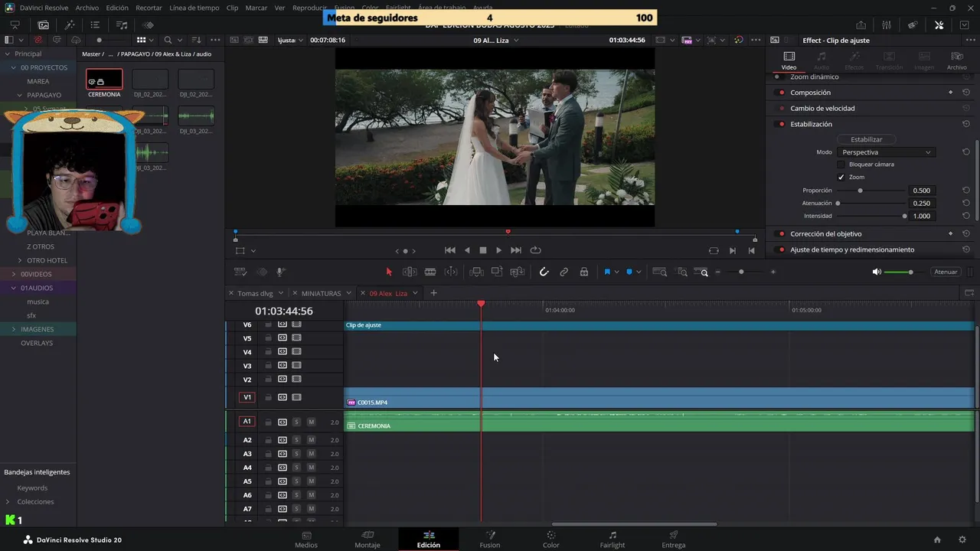Toggle loop playback icon
Viewport: 980px width, 551px height.
click(x=535, y=250)
